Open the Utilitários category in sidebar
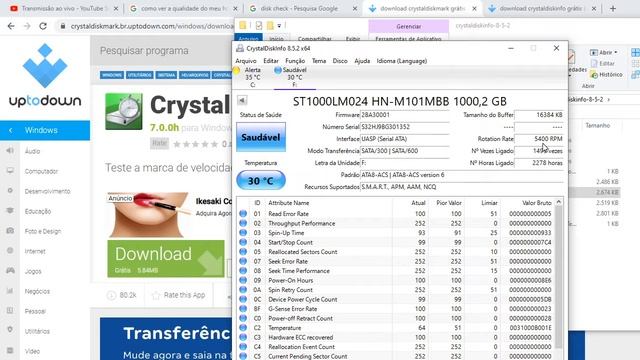 click(x=37, y=331)
